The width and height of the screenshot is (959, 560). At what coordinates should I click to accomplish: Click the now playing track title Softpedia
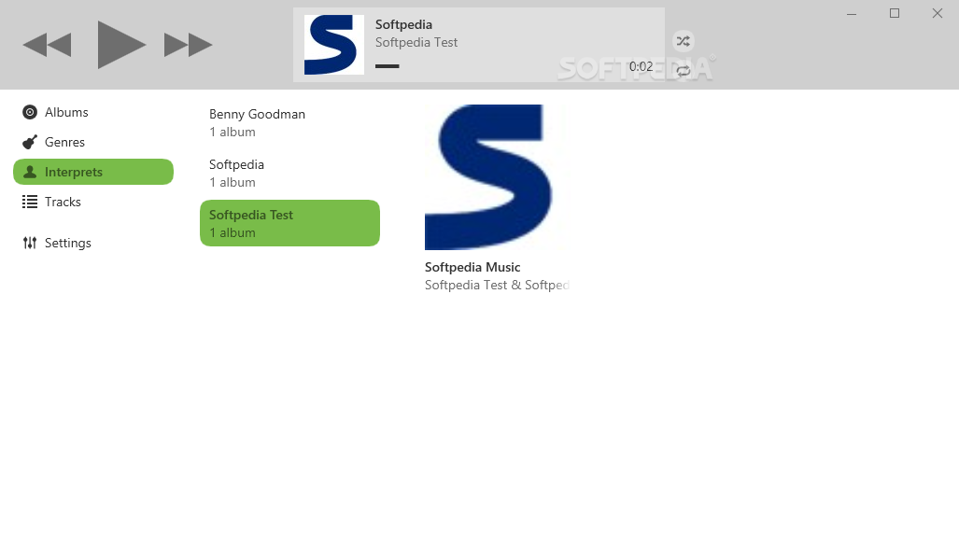(x=403, y=24)
